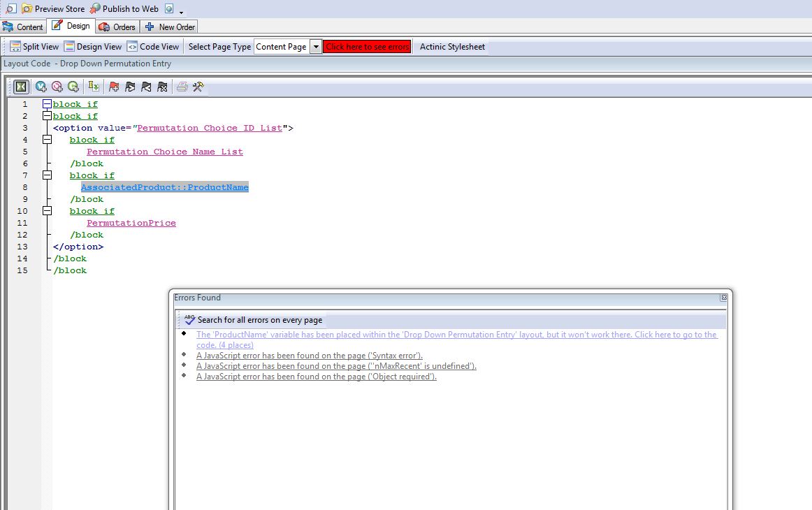This screenshot has height=510, width=812.
Task: Open the 'nMaxRecent is undefined' error link
Action: pos(336,366)
